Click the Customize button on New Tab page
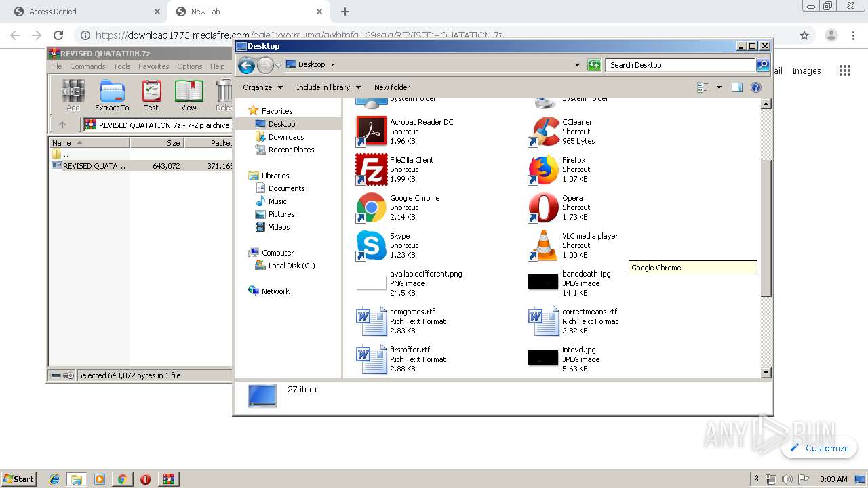This screenshot has height=488, width=868. pyautogui.click(x=819, y=448)
